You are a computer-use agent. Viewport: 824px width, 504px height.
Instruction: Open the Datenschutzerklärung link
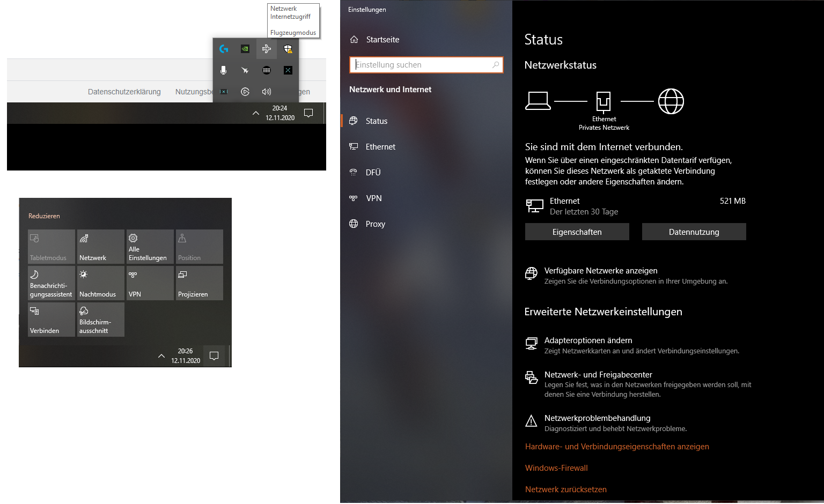124,92
